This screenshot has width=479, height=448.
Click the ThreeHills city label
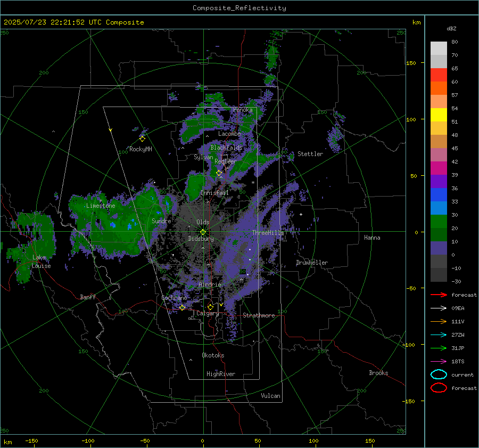click(x=268, y=233)
